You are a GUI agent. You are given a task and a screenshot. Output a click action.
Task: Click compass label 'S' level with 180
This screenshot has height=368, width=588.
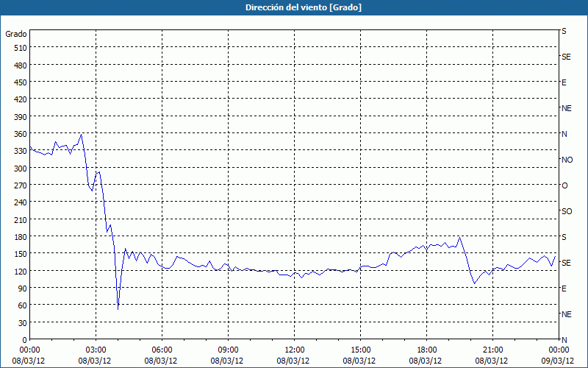pyautogui.click(x=564, y=237)
